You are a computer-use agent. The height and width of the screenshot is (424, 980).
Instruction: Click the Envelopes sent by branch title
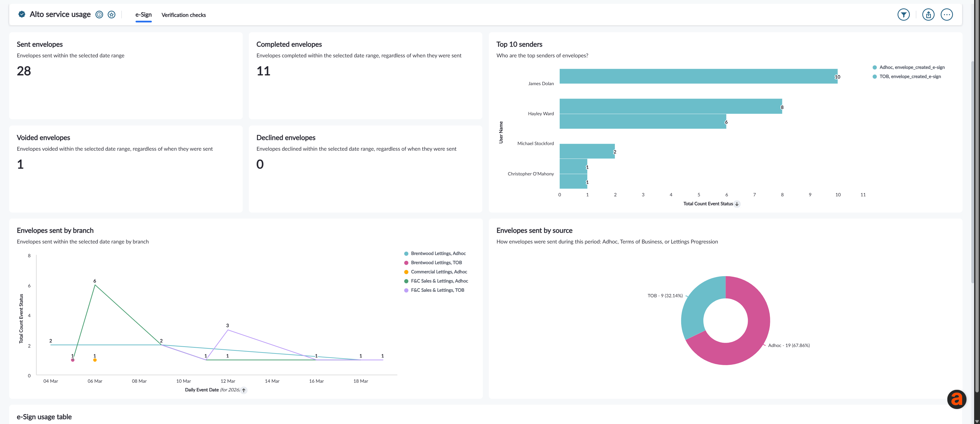(55, 231)
